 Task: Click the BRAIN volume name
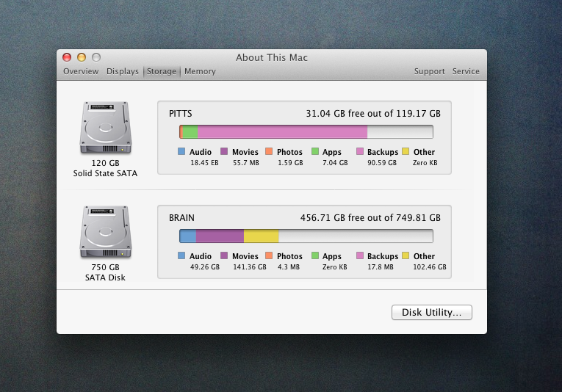coord(181,218)
